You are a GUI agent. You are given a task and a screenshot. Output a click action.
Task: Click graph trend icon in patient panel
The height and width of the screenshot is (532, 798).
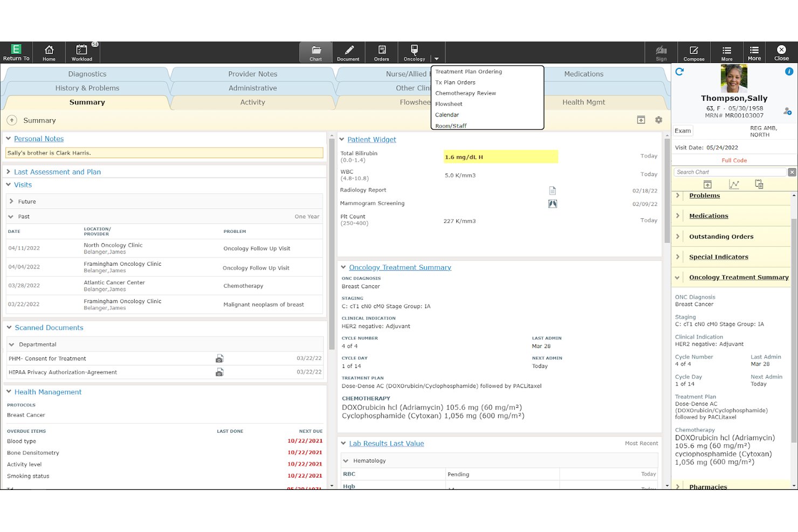(x=734, y=184)
